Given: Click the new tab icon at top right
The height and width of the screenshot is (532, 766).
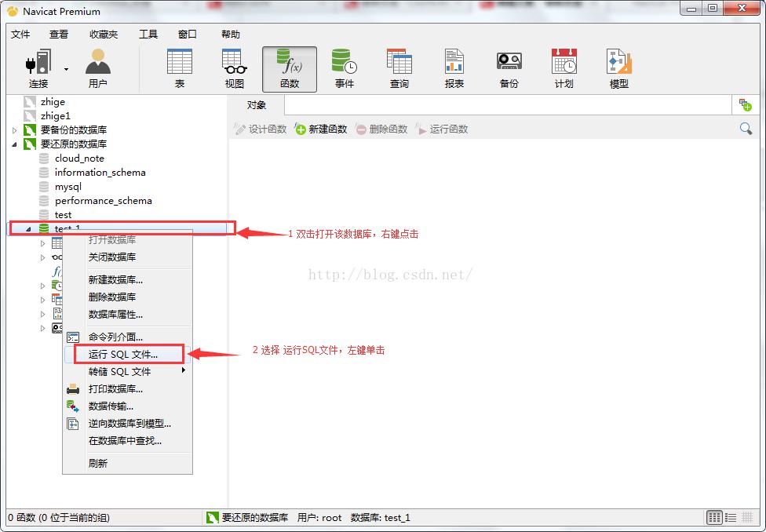Looking at the screenshot, I should 745,104.
